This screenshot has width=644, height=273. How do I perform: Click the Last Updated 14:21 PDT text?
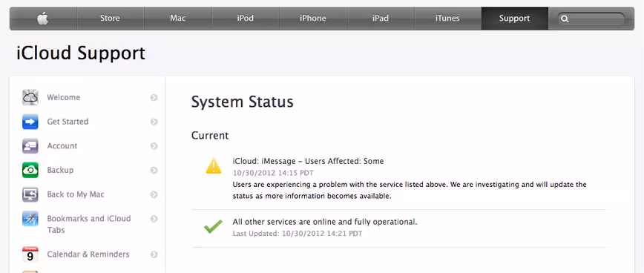(x=298, y=234)
